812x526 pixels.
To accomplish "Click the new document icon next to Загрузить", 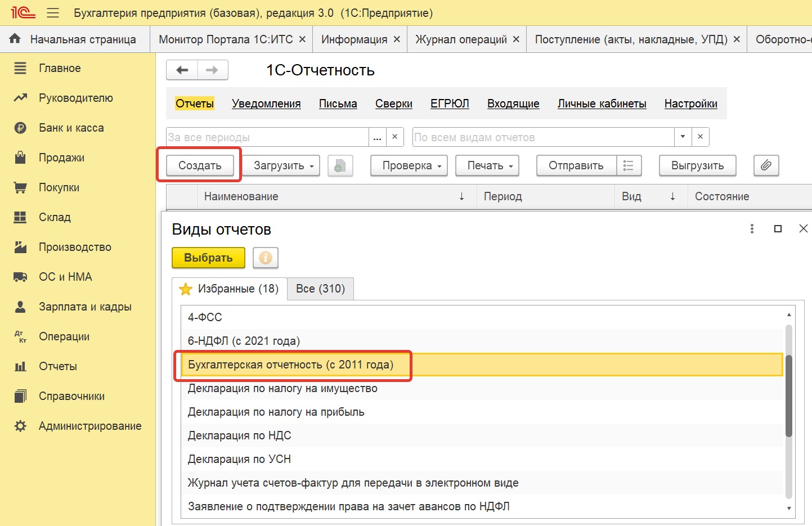I will click(340, 165).
